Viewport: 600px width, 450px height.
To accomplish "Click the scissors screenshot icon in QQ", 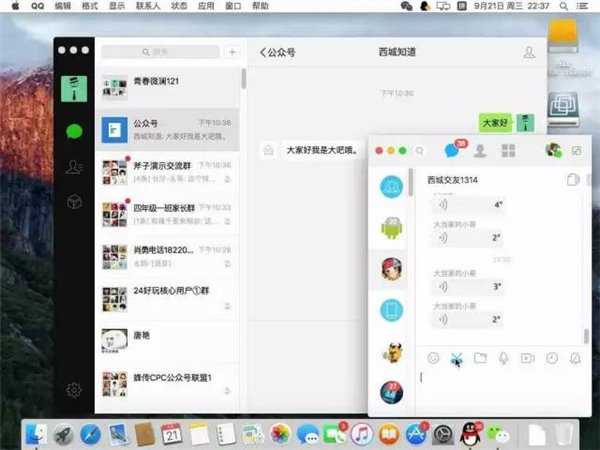I will 456,358.
